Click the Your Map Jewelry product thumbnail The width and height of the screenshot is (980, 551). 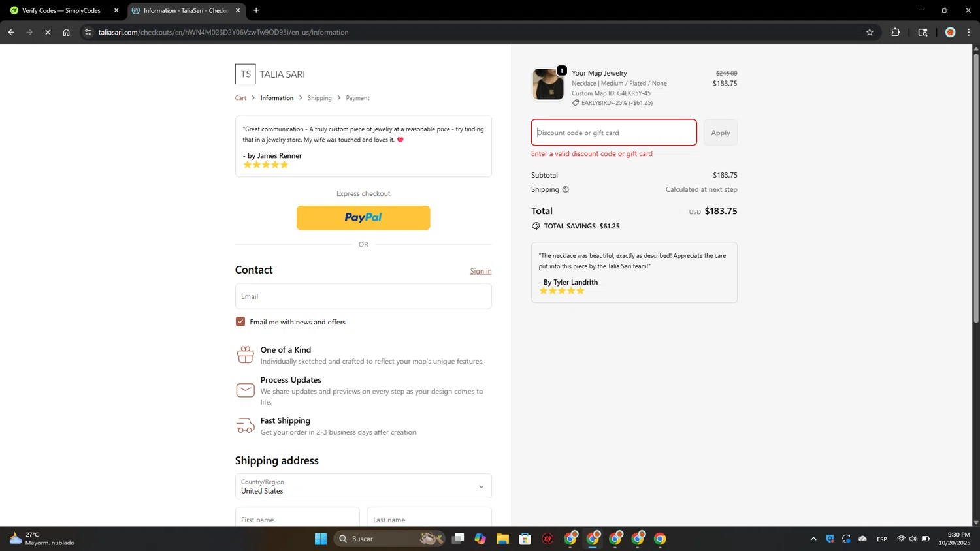pos(548,84)
